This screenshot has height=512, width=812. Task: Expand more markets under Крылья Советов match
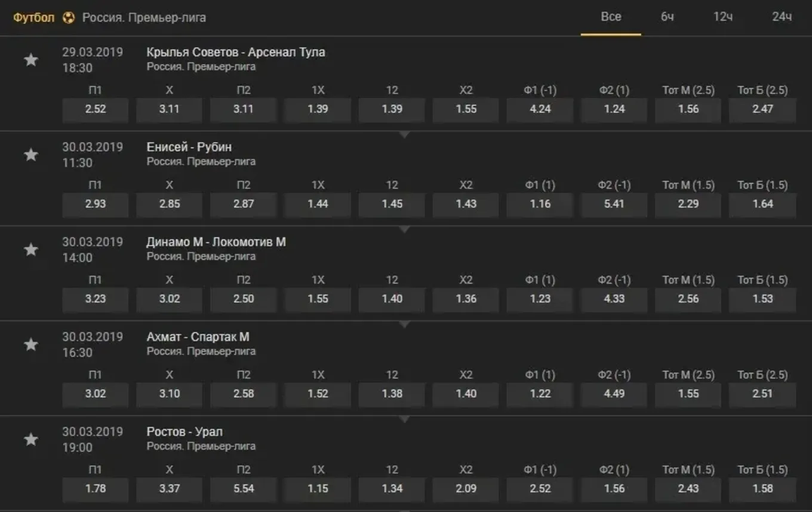pos(404,135)
